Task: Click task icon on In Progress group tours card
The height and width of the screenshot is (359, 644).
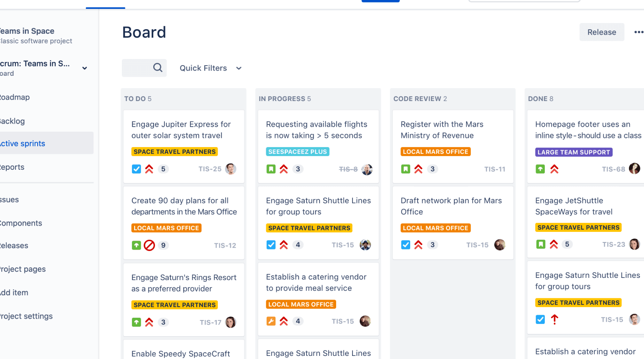Action: (x=271, y=245)
